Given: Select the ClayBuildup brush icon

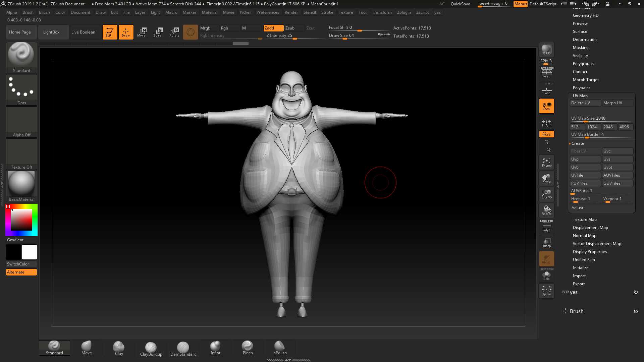Looking at the screenshot, I should pos(151,349).
